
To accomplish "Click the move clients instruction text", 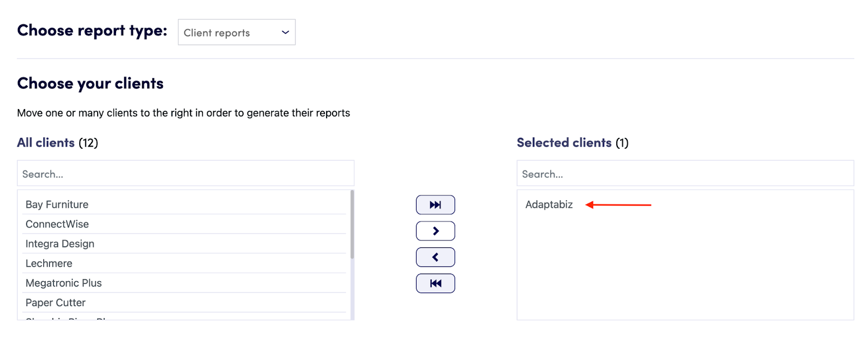I will [183, 113].
